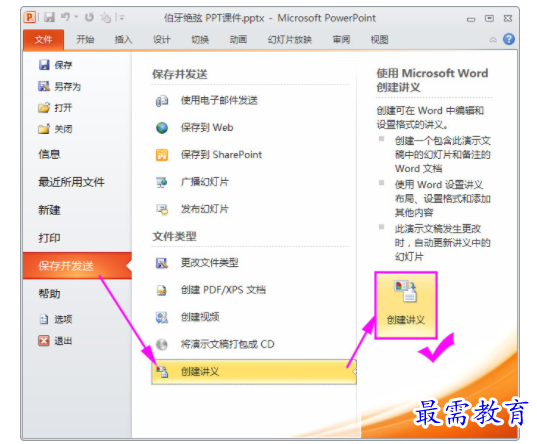
Task: Select 新建 in backstage menu
Action: (x=49, y=210)
